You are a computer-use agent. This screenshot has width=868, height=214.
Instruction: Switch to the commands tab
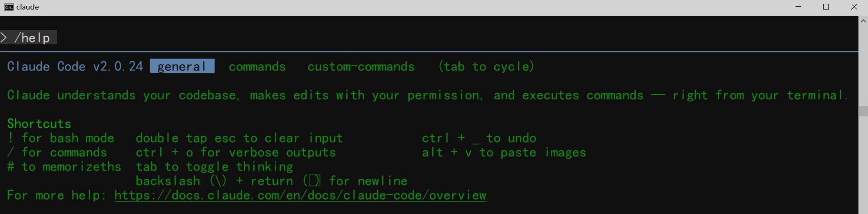click(257, 66)
